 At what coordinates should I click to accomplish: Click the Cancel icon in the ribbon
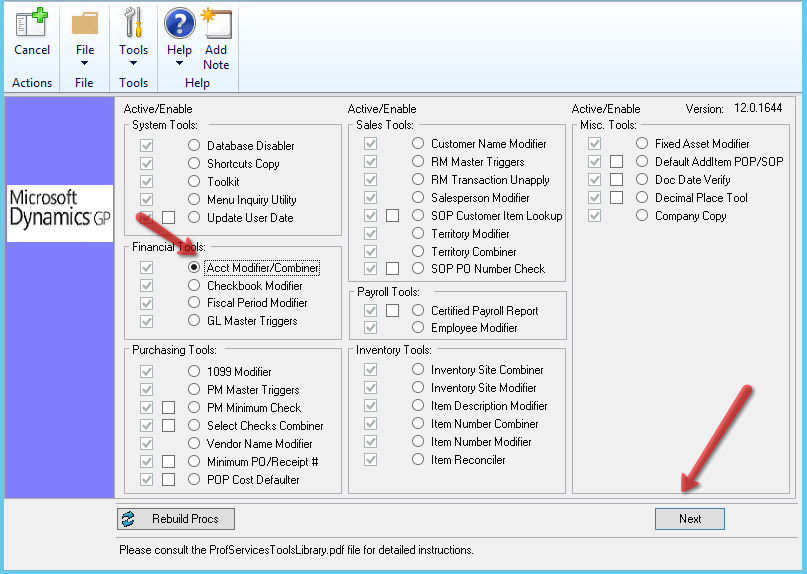coord(31,23)
